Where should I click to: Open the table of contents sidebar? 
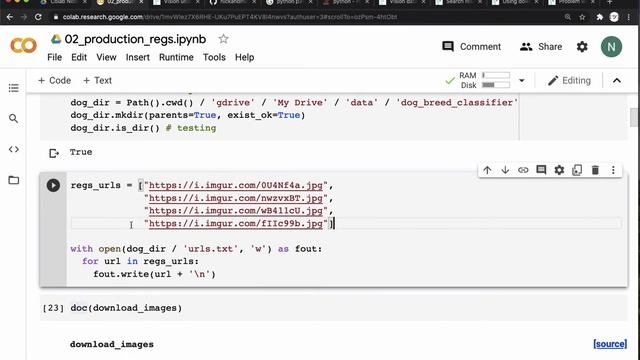pyautogui.click(x=13, y=88)
